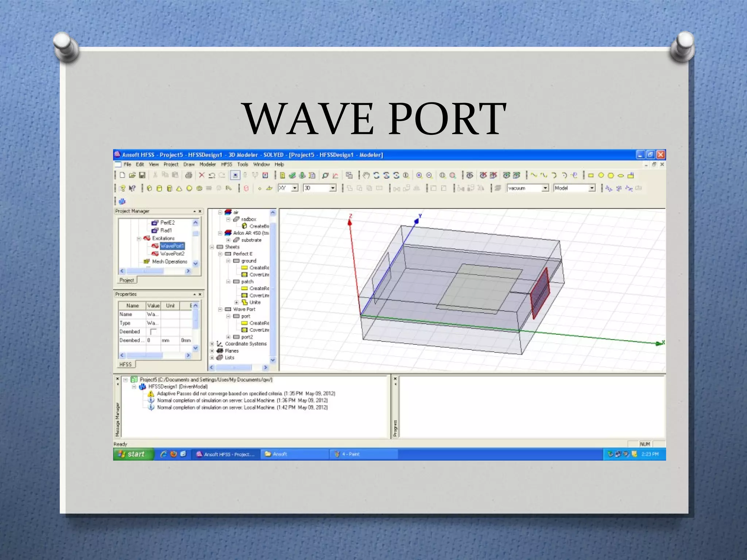Collapse the Sheets tree node
The width and height of the screenshot is (747, 560).
point(212,247)
